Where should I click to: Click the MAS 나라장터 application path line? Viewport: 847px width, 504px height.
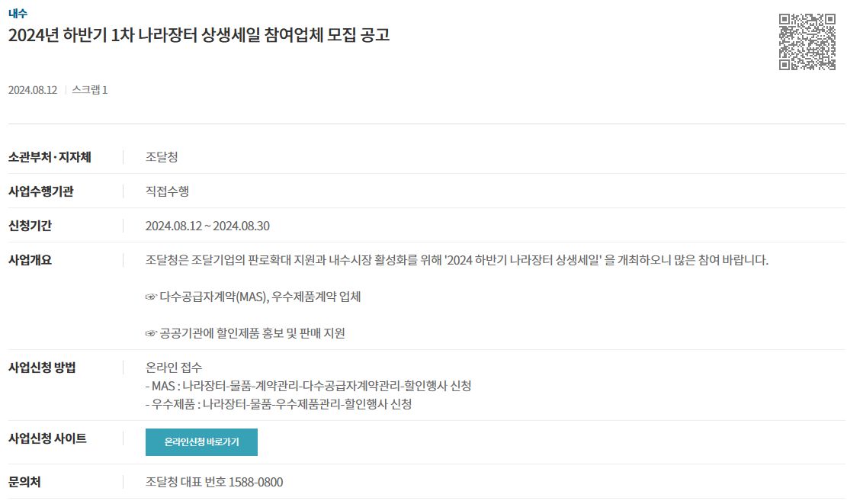pyautogui.click(x=309, y=387)
